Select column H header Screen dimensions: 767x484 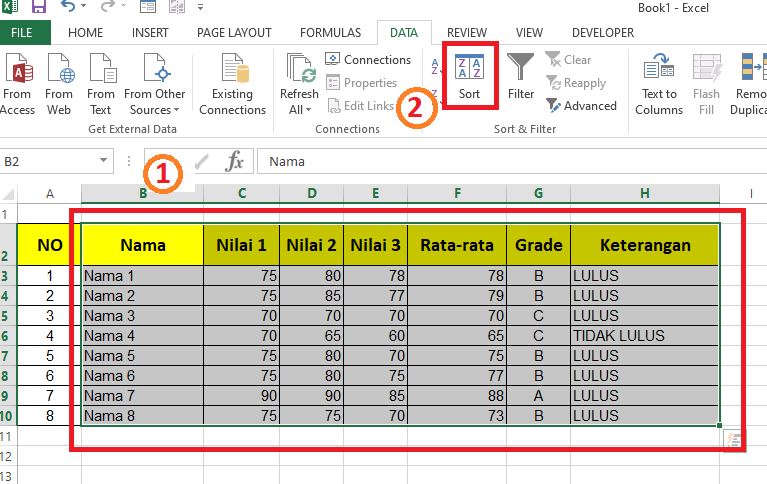tap(645, 193)
